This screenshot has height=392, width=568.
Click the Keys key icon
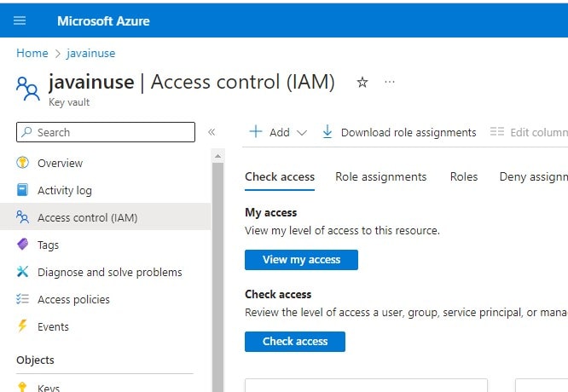click(x=22, y=387)
